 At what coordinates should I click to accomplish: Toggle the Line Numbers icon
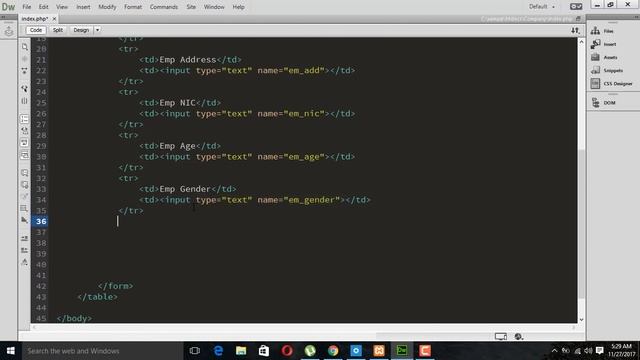24,119
